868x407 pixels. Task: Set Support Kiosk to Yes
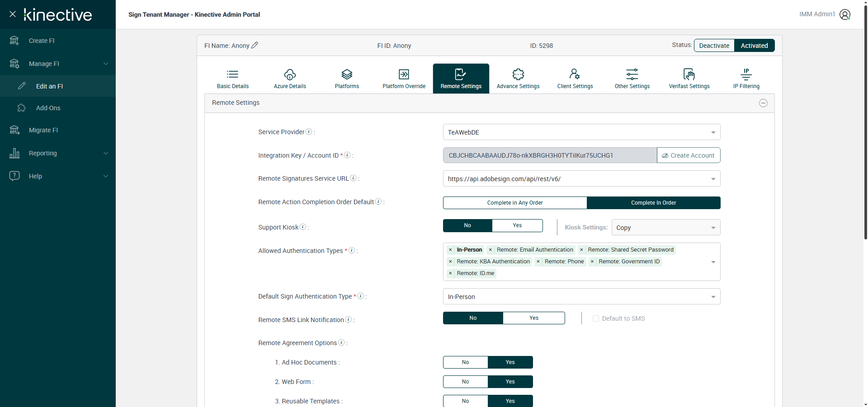[x=517, y=225]
